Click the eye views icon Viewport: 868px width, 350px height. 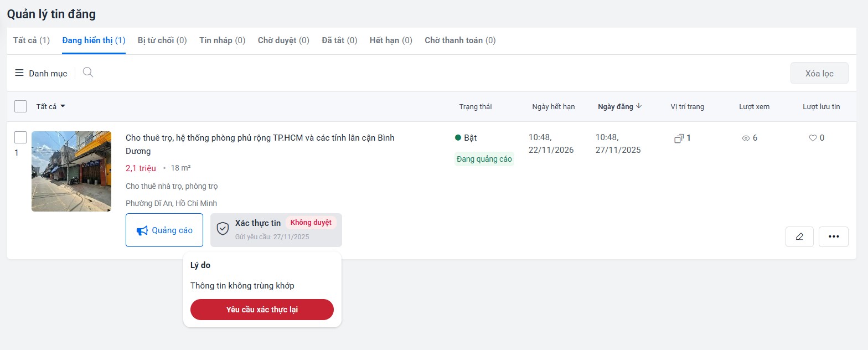746,138
